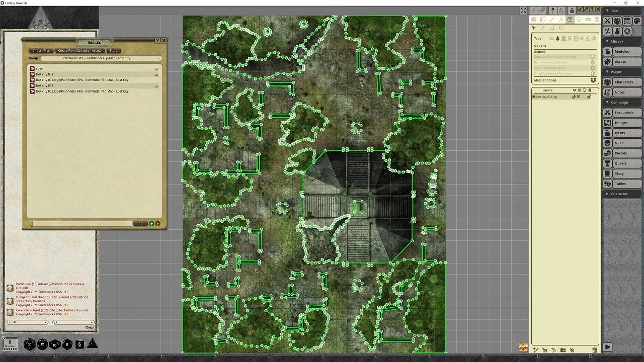
Task: Select the line-of-sight walls tab icon
Action: pos(570,20)
